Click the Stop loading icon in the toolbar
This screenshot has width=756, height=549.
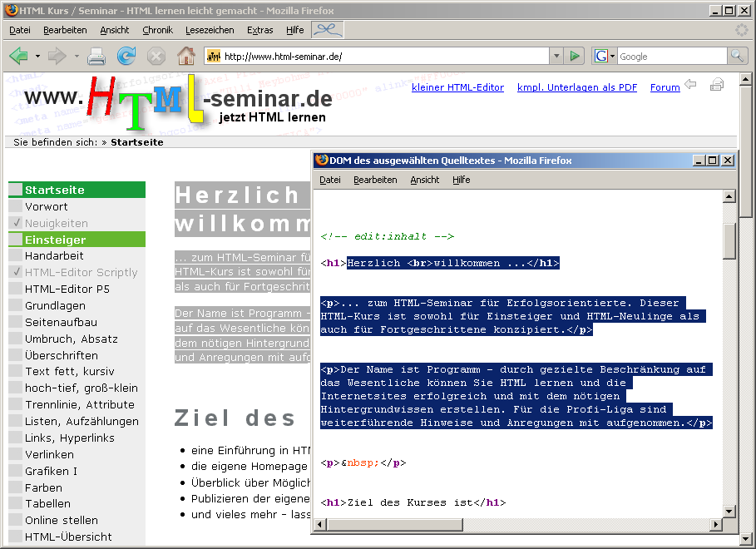(156, 57)
